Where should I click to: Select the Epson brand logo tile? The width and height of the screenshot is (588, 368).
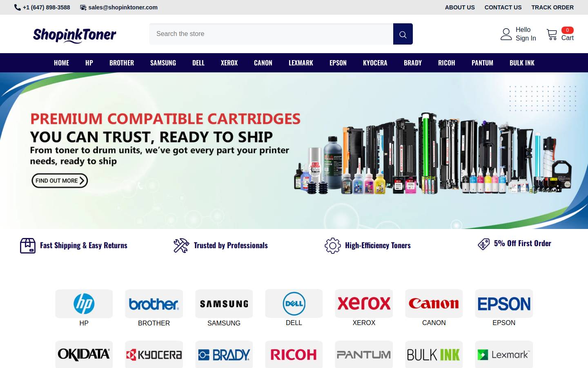504,304
